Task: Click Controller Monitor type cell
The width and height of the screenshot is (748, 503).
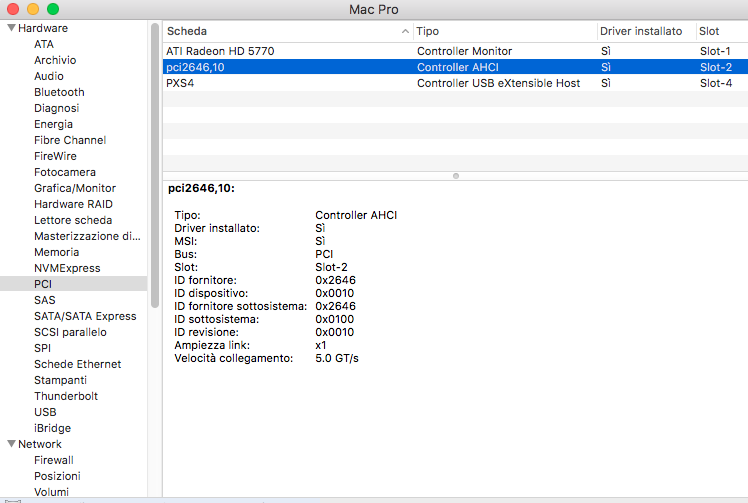Action: coord(464,51)
